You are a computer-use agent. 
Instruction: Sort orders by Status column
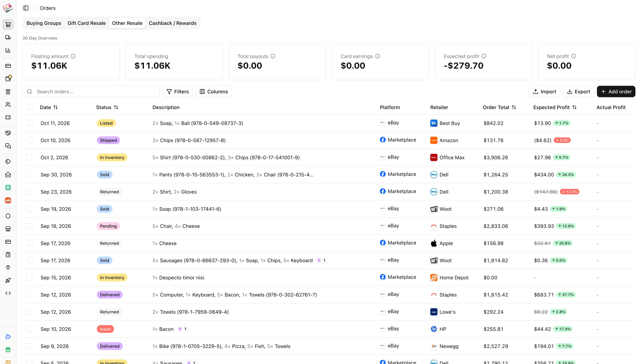[107, 107]
